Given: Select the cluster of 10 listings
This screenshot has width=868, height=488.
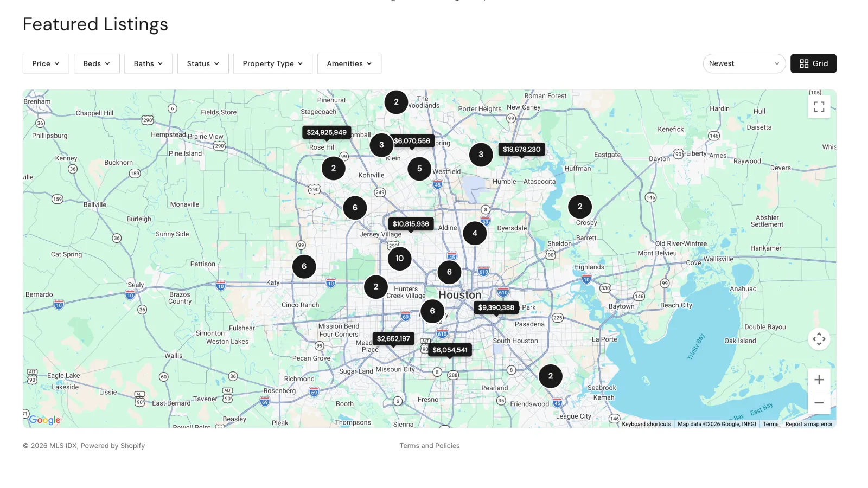Looking at the screenshot, I should point(400,259).
